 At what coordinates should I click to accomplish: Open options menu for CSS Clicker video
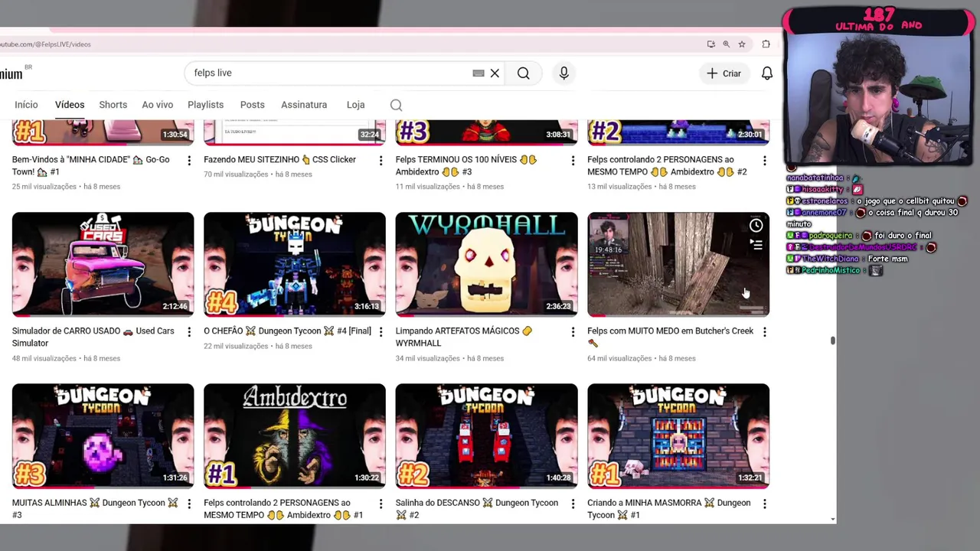[381, 160]
